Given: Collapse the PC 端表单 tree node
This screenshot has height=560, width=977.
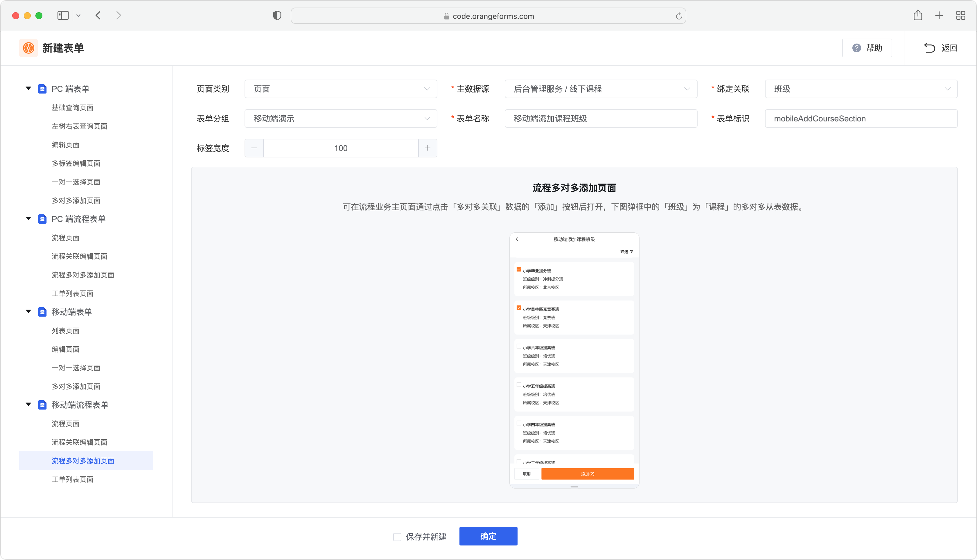Looking at the screenshot, I should coord(28,89).
